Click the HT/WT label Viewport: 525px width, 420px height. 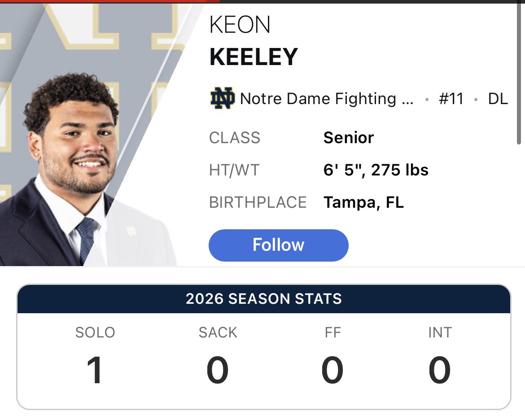[x=234, y=170]
